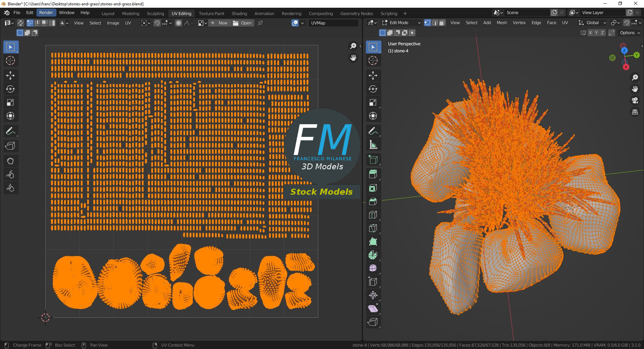Select the Scale tool in UV editor

pos(10,102)
